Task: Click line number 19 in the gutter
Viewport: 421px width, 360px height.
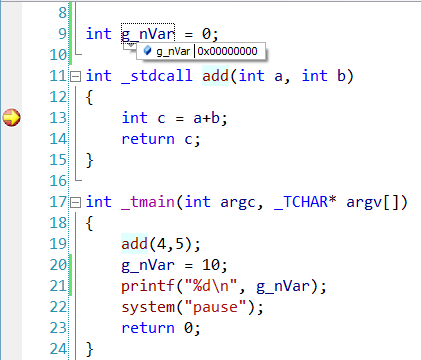Action: 58,244
